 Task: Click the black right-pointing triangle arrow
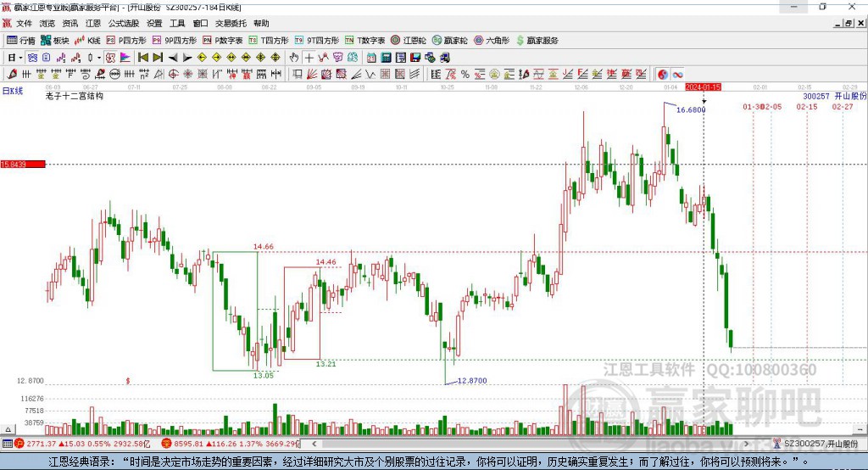187,57
